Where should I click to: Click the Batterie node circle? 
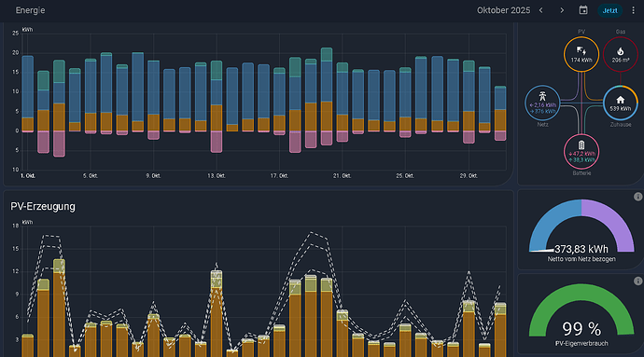point(581,152)
